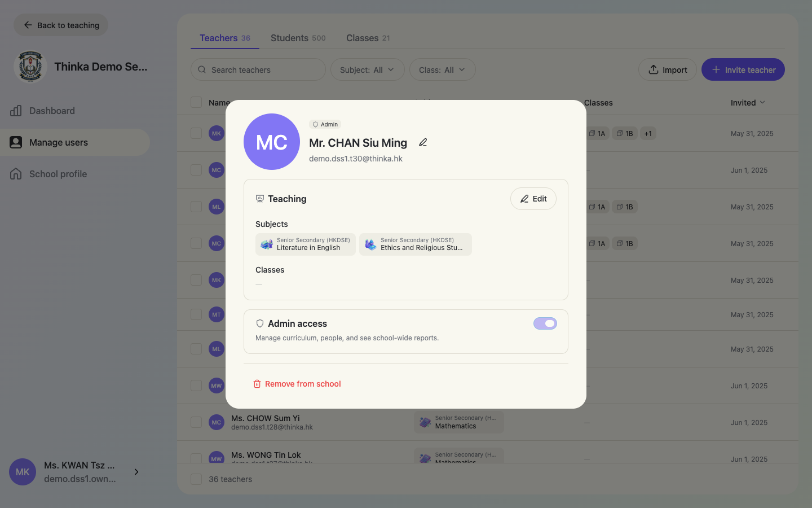812x508 pixels.
Task: Click the MC avatar of Ms. CHOW Sum Yi
Action: point(217,422)
